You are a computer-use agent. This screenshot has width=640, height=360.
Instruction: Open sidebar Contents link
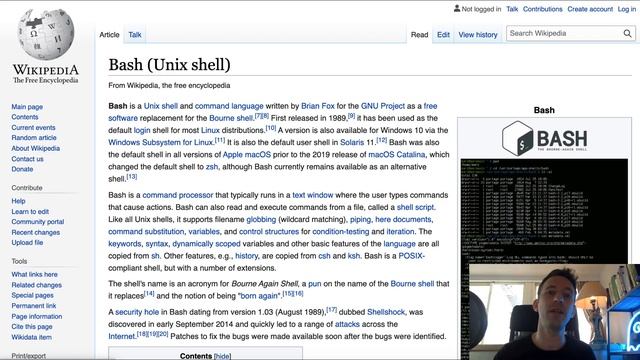tap(24, 117)
